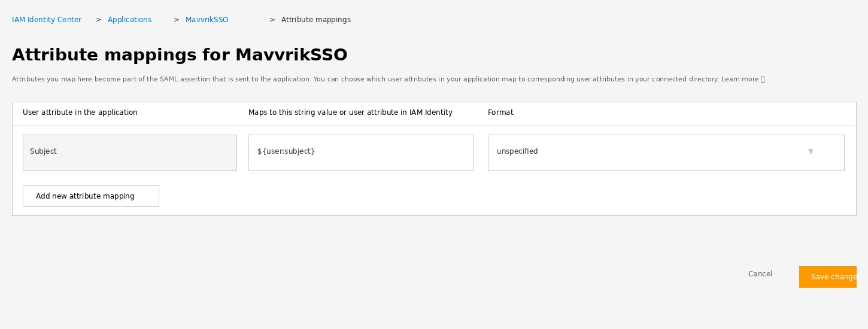868x329 pixels.
Task: Click the 'Attribute mappings for MavvrikSSO' heading
Action: pos(180,55)
